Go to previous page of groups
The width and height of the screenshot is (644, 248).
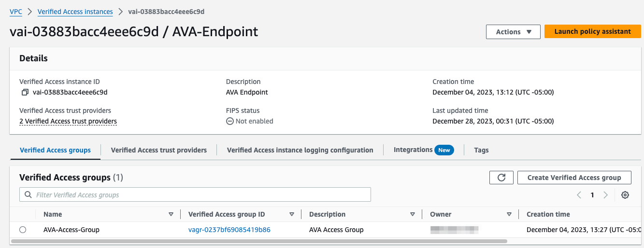(x=579, y=195)
